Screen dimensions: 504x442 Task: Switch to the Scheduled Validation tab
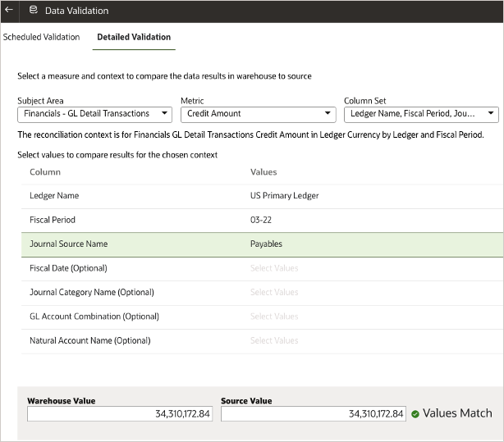click(41, 37)
